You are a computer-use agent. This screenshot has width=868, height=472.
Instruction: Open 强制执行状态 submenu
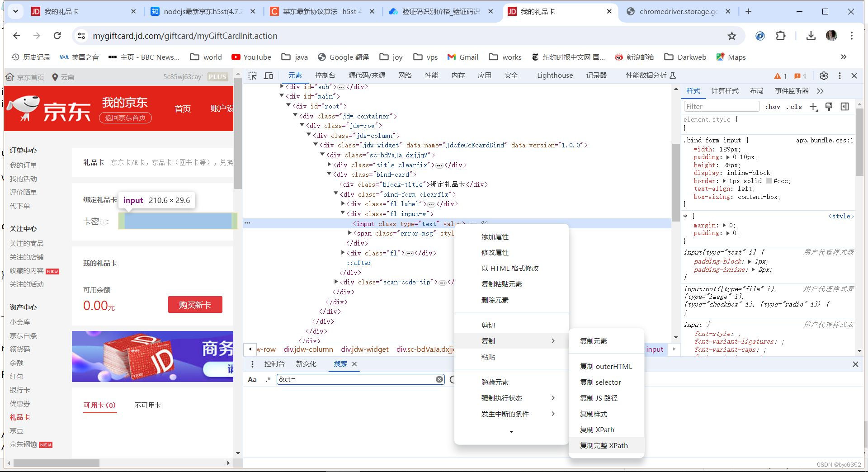click(511, 398)
